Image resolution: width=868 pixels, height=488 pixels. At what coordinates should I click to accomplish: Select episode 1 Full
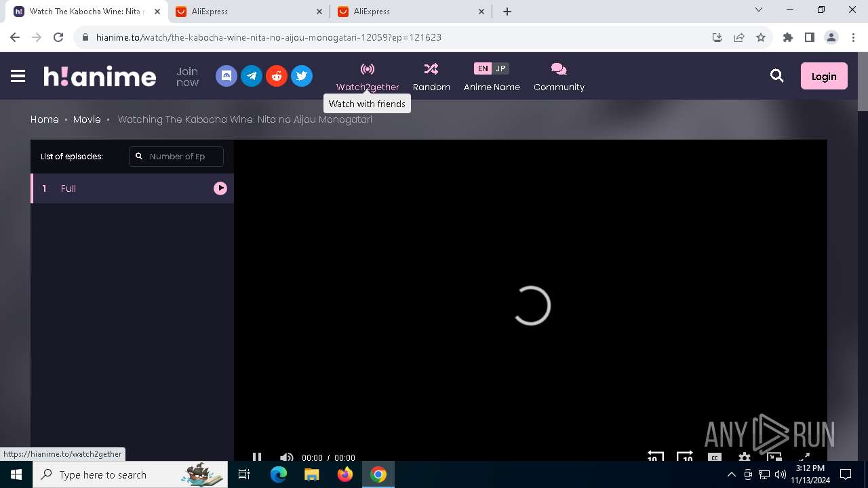(x=132, y=188)
